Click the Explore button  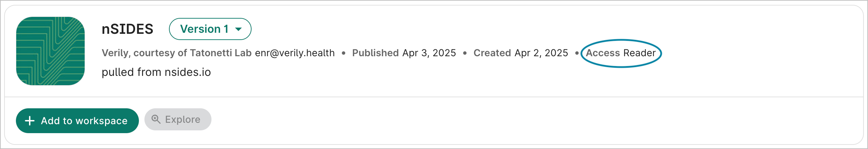(x=178, y=119)
